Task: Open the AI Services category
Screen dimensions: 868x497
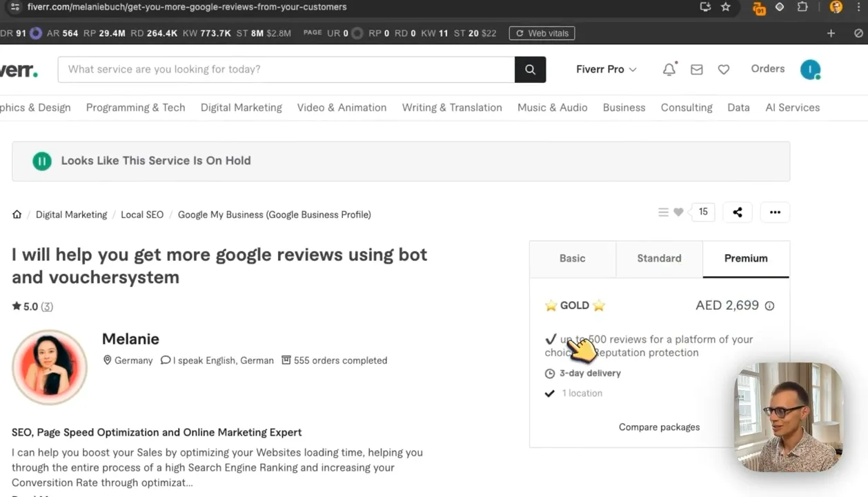Action: click(793, 108)
